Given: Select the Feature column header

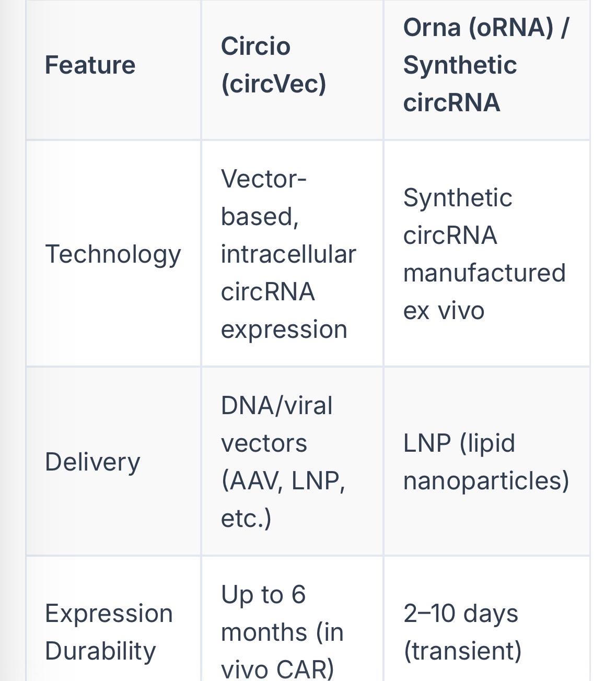Looking at the screenshot, I should click(x=90, y=65).
